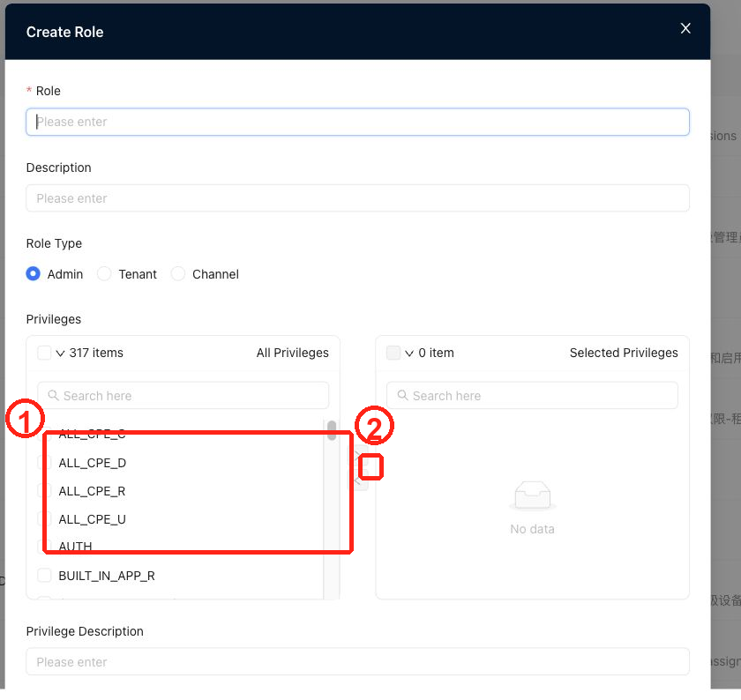Click the No data inbox icon
741x700 pixels.
(x=533, y=495)
